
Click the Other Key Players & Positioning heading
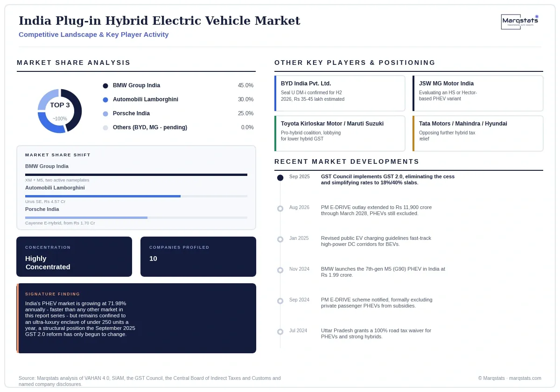pyautogui.click(x=355, y=63)
